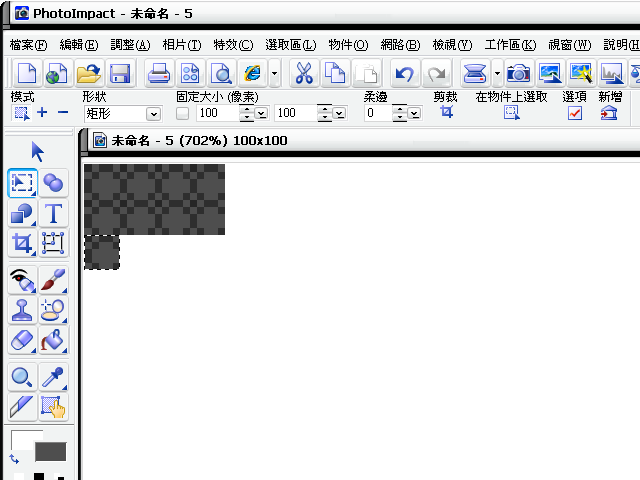Open the 檢視(V) menu
The image size is (640, 480).
[452, 44]
